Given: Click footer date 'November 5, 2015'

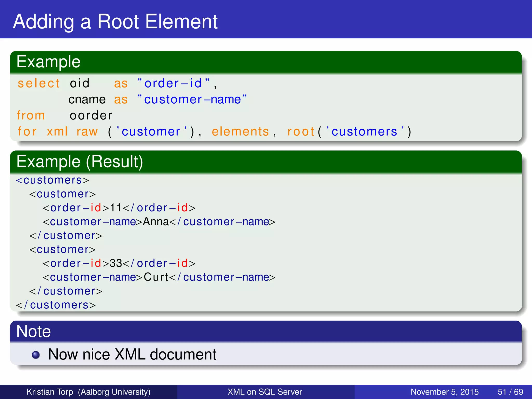Looking at the screenshot, I should tap(444, 392).
